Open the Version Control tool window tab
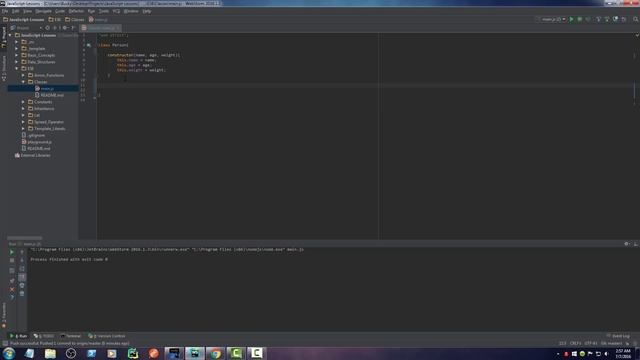640x360 pixels. pyautogui.click(x=107, y=336)
